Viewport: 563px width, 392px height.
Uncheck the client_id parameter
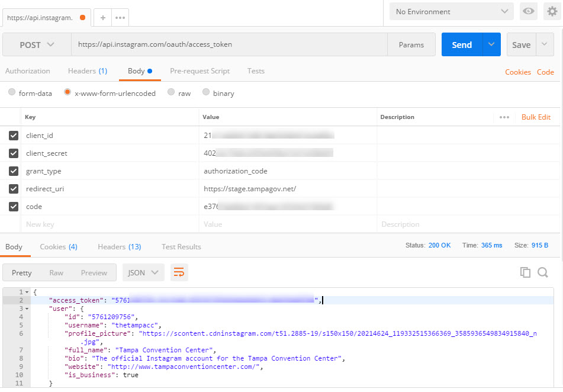coord(14,136)
